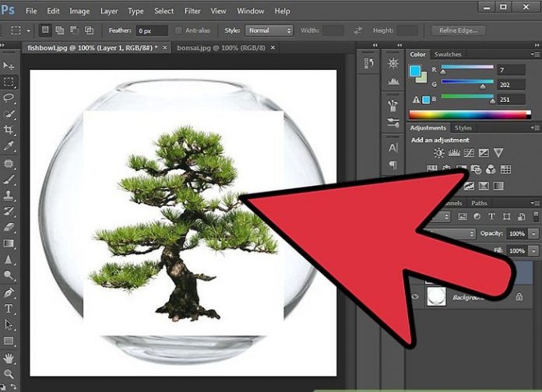Select the Hand tool
Image resolution: width=542 pixels, height=392 pixels.
tap(9, 358)
